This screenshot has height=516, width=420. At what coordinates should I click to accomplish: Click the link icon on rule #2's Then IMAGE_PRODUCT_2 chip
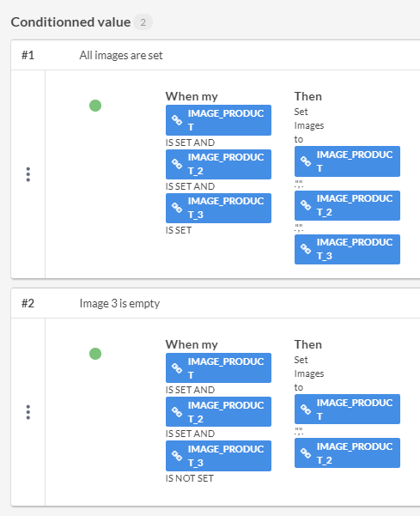(306, 453)
